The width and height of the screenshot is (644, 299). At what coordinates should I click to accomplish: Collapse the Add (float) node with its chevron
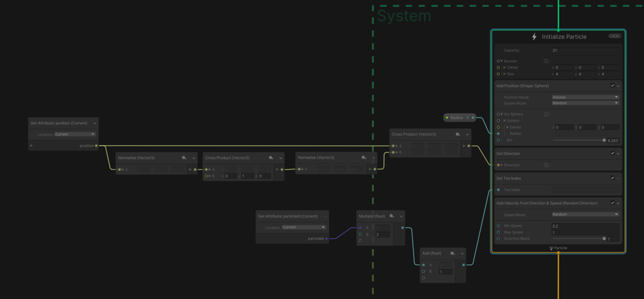coord(463,253)
